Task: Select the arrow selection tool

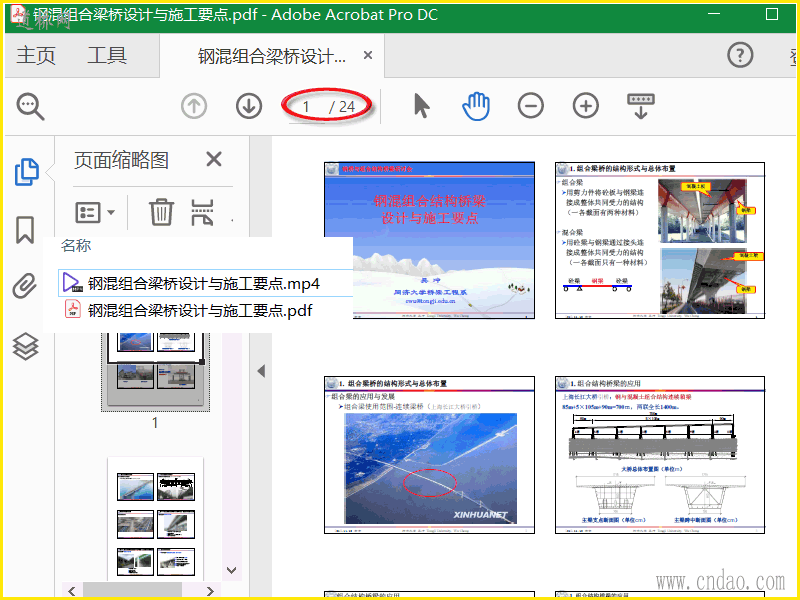Action: (x=421, y=106)
